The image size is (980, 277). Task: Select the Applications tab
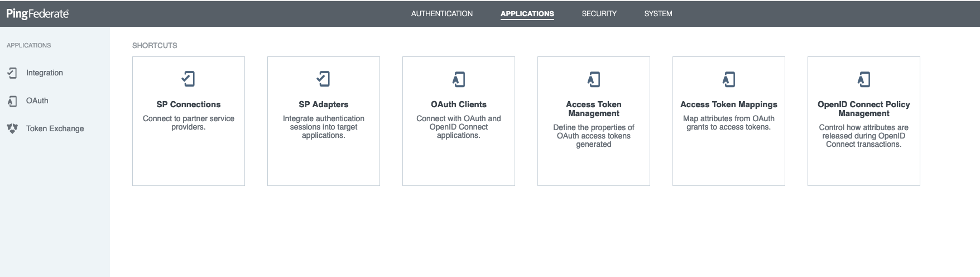click(x=527, y=13)
